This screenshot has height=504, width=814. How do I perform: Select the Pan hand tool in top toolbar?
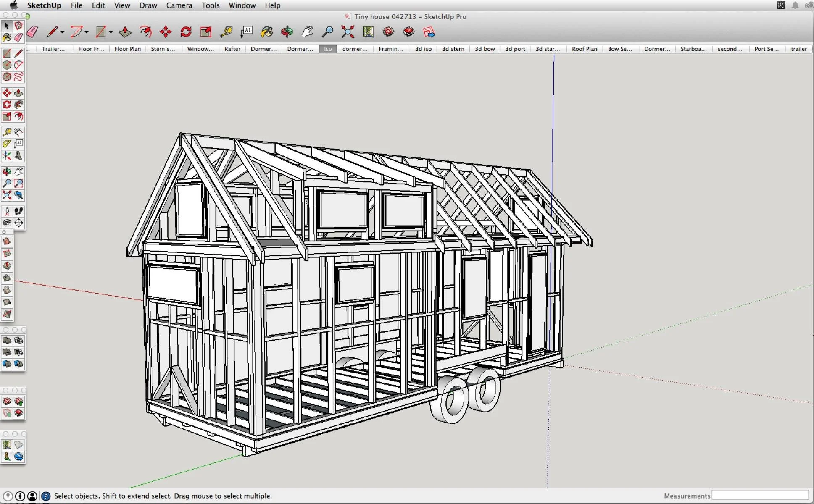[x=308, y=32]
